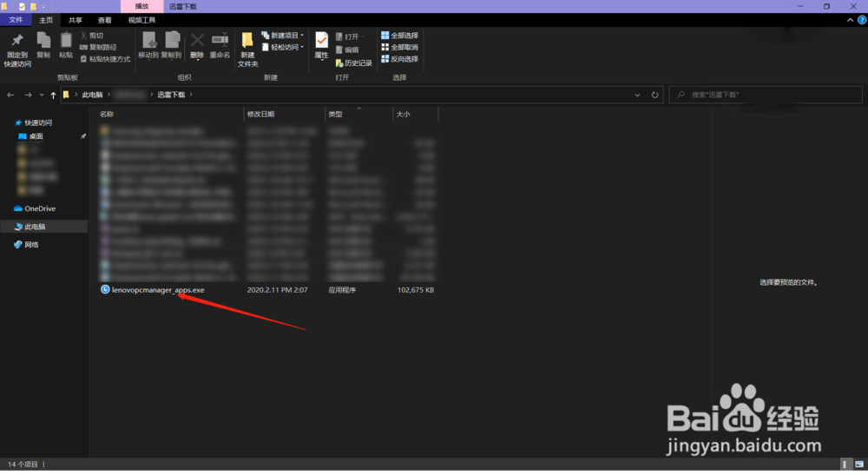Click Edit (编辑) in the ribbon
Image resolution: width=868 pixels, height=475 pixels.
pyautogui.click(x=347, y=49)
